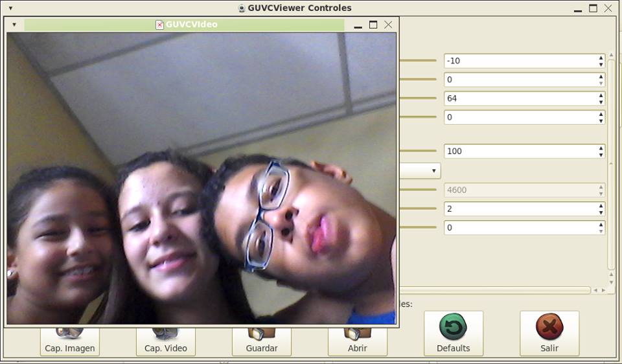Decrease the 2 value with down arrow
Image resolution: width=622 pixels, height=364 pixels.
(x=601, y=212)
